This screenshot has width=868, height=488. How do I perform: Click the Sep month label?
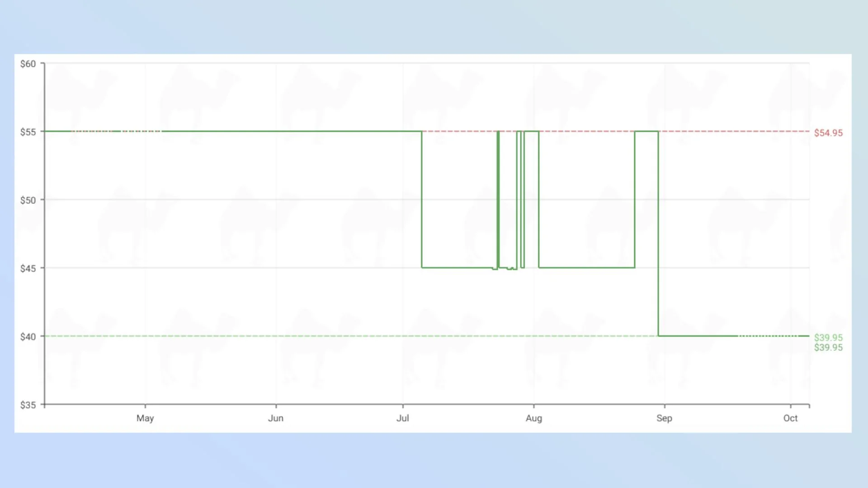pyautogui.click(x=665, y=418)
